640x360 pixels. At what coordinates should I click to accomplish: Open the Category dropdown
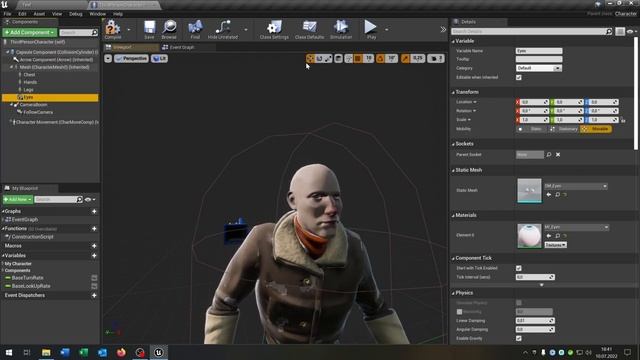coord(539,68)
